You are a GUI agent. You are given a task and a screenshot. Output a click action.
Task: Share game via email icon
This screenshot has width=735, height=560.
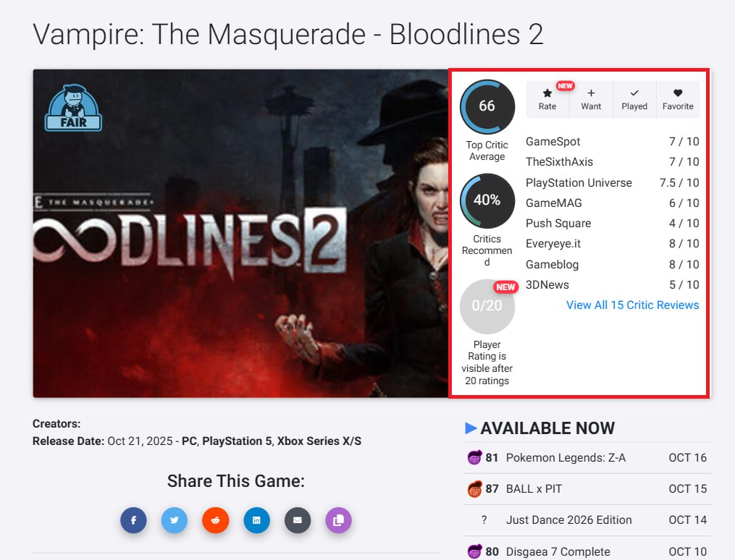(298, 520)
